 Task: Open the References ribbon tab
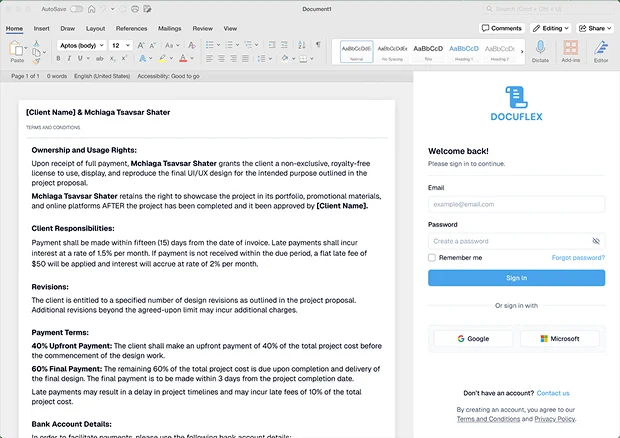(131, 28)
